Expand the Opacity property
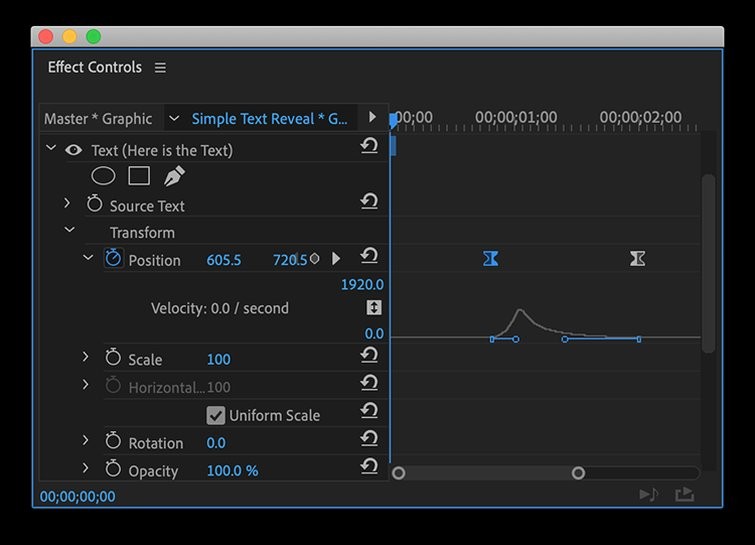755x545 pixels. 85,468
